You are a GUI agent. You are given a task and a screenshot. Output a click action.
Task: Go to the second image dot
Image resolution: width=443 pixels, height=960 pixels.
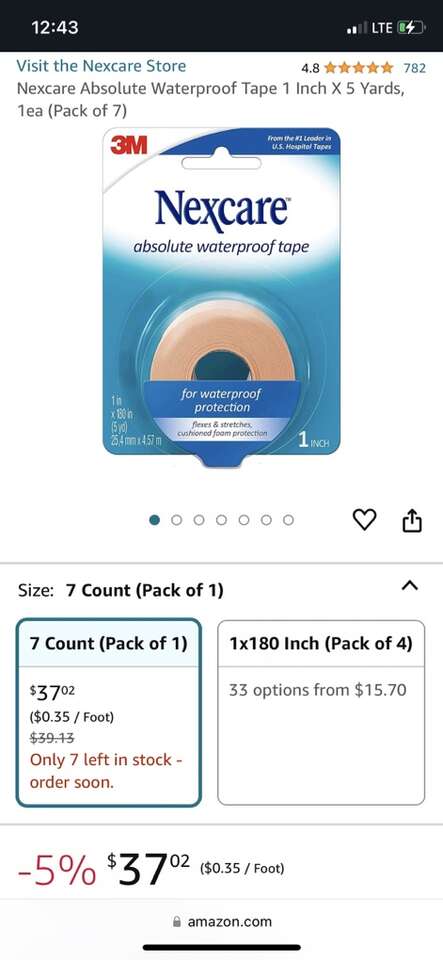(x=177, y=520)
